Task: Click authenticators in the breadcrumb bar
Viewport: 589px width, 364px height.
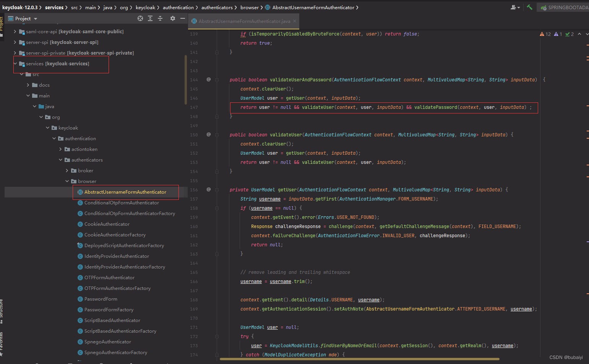Action: [217, 7]
